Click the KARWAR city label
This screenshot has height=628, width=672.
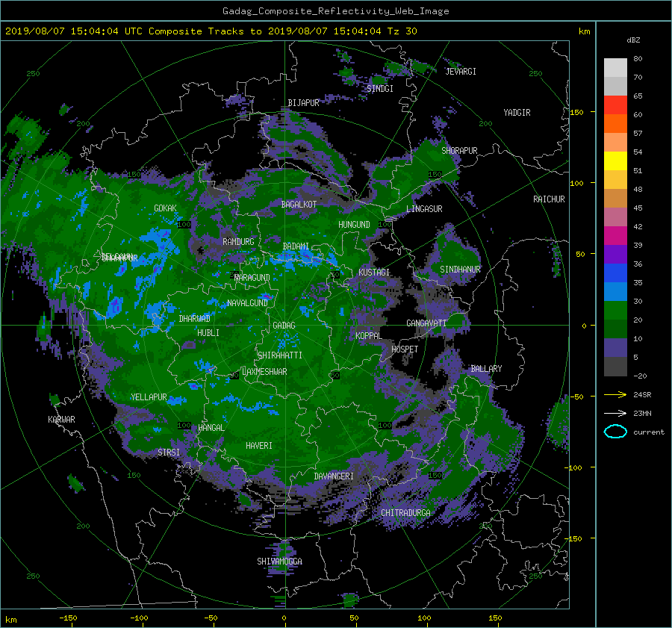point(61,420)
